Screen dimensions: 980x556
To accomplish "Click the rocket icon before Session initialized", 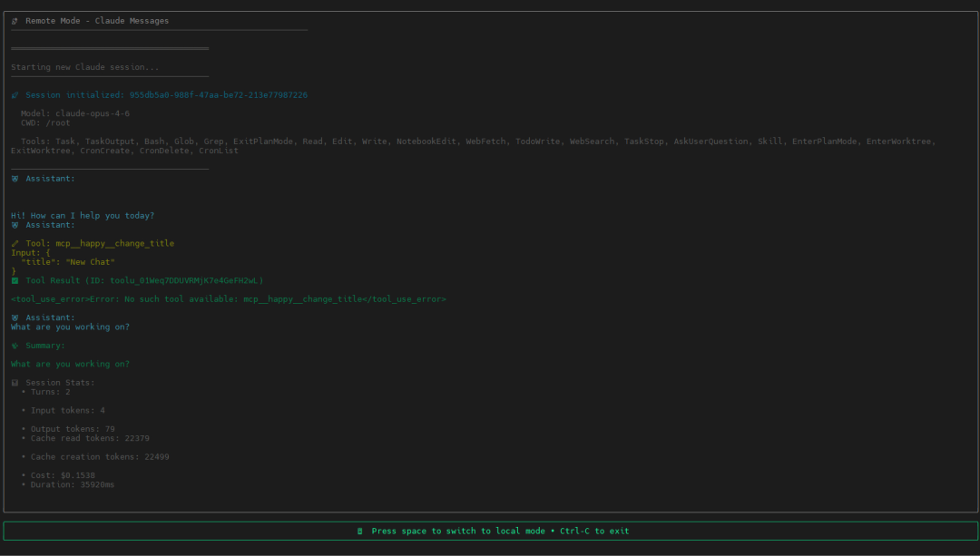I will tap(15, 95).
